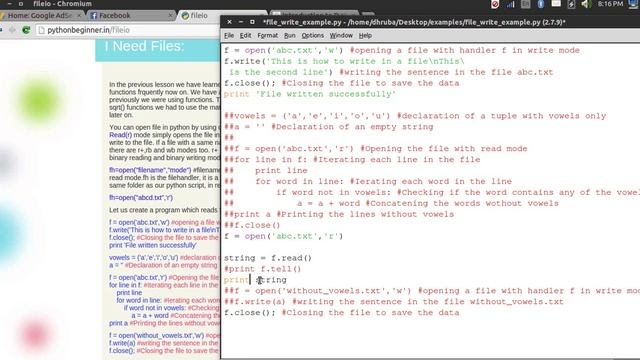The height and width of the screenshot is (360, 640).
Task: Open the Bluetooth tray icon
Action: click(x=541, y=4)
